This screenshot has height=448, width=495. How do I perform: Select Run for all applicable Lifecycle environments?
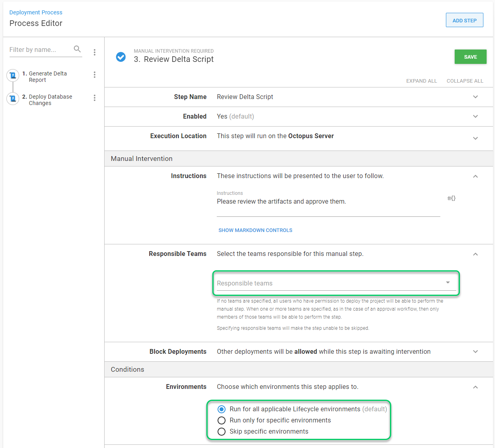pyautogui.click(x=222, y=409)
